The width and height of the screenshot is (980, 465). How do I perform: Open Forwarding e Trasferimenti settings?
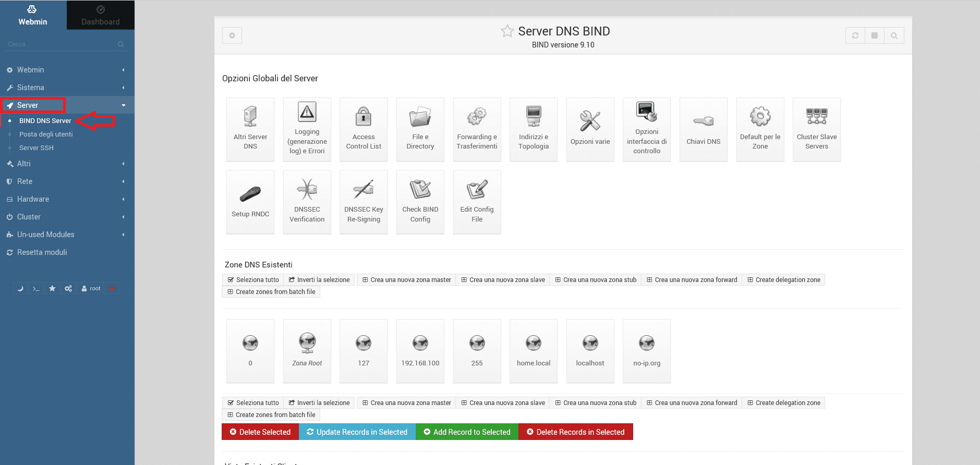(477, 129)
